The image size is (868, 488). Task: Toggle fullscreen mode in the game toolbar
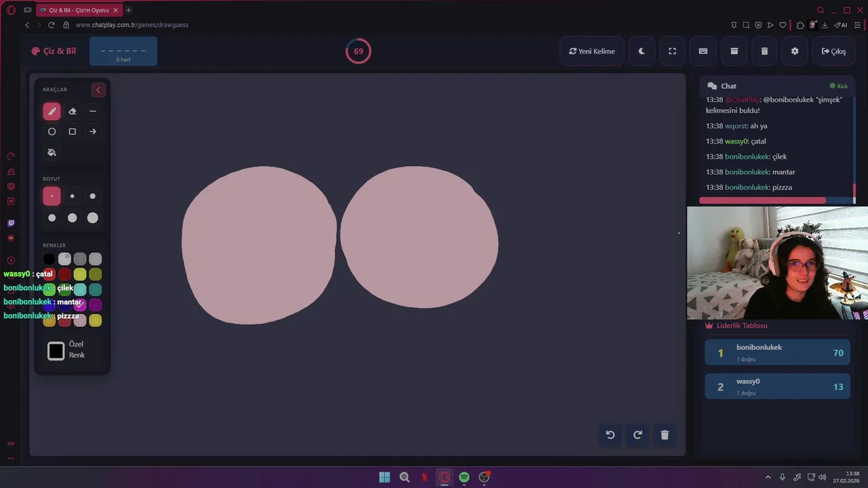click(x=672, y=51)
